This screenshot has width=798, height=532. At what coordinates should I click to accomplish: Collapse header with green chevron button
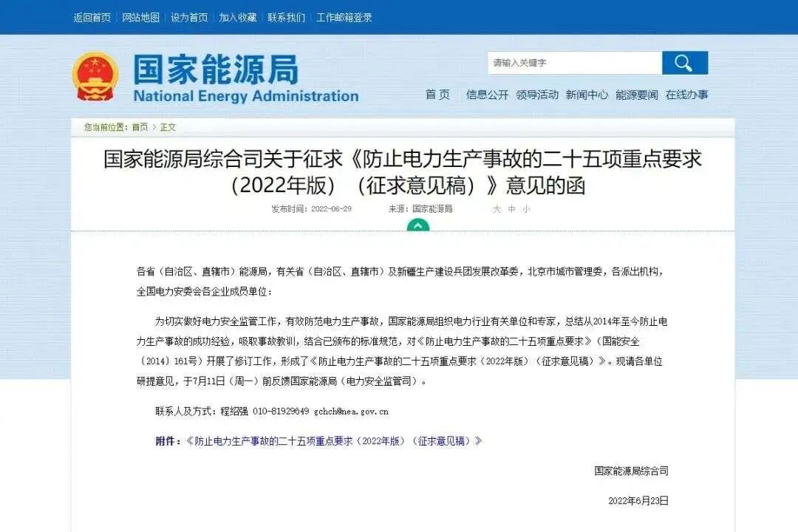(x=417, y=225)
